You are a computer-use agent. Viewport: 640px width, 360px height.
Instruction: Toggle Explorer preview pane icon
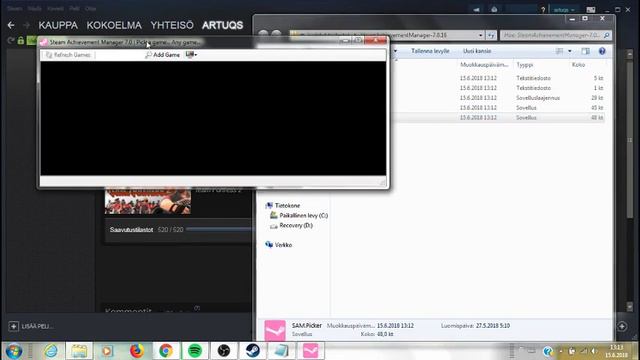[x=585, y=51]
